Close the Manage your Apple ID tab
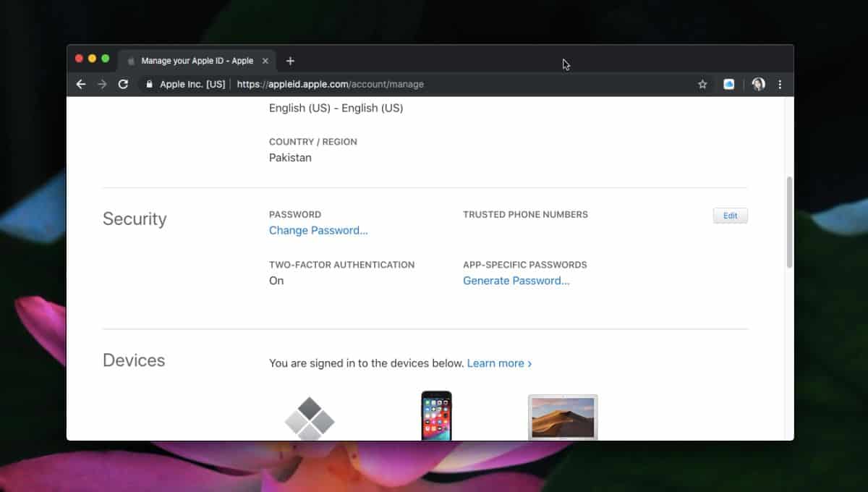 tap(265, 61)
